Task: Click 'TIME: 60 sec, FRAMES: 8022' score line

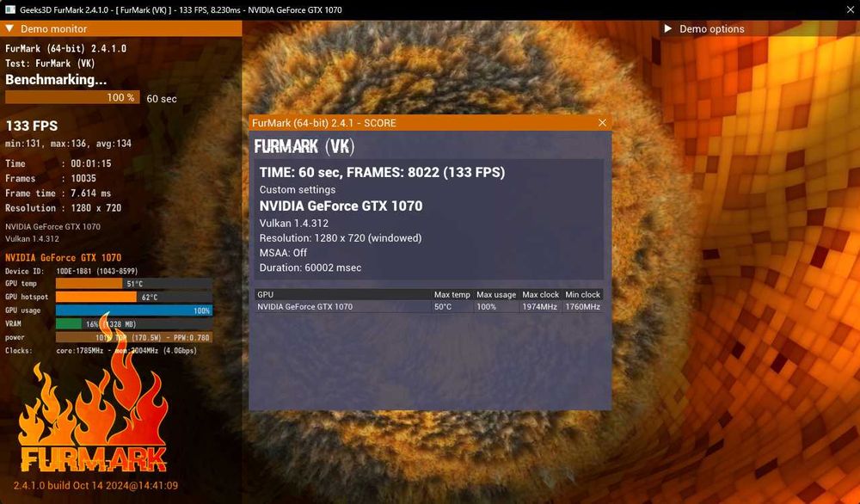Action: click(x=383, y=172)
